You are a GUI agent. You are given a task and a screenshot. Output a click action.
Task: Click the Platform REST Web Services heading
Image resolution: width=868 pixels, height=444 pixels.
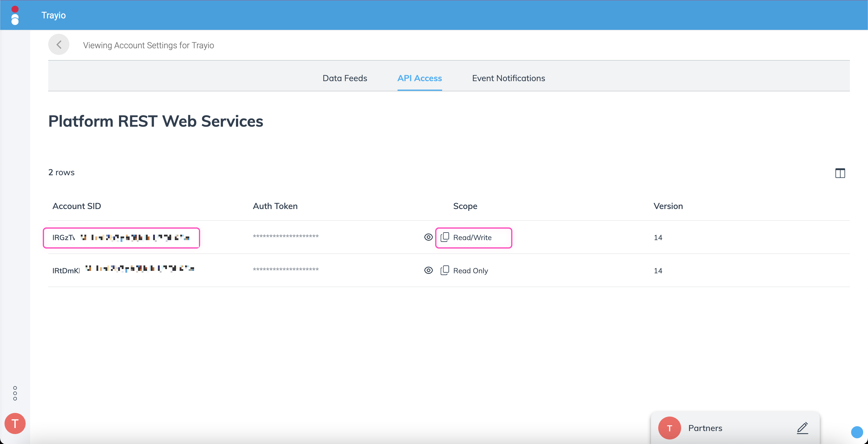click(156, 121)
